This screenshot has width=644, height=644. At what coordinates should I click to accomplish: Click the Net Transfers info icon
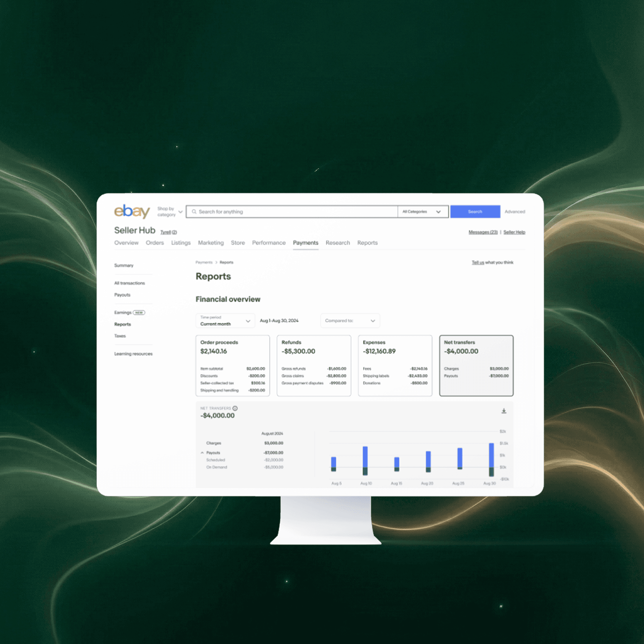pyautogui.click(x=235, y=408)
